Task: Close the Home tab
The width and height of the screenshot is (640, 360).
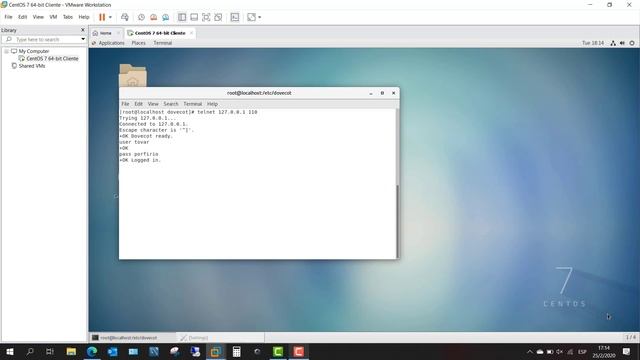Action: (x=118, y=33)
